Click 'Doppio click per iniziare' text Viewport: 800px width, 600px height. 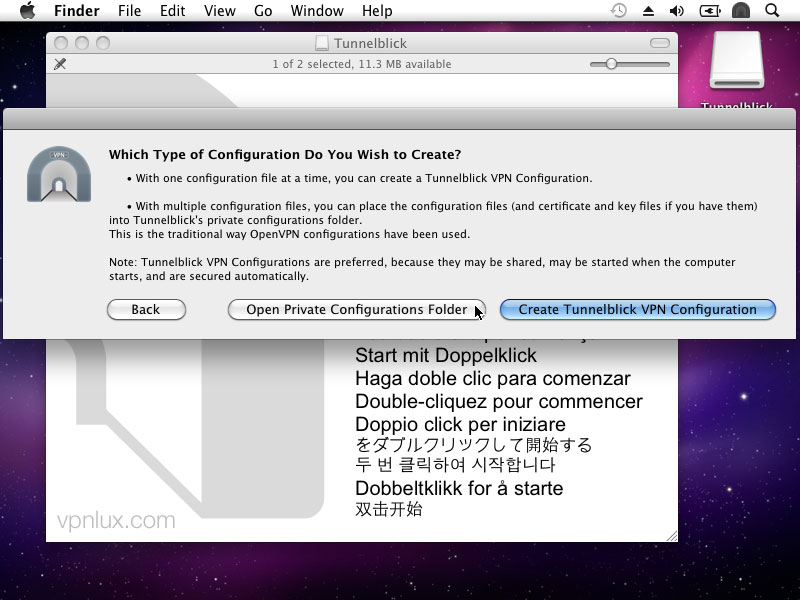(460, 424)
